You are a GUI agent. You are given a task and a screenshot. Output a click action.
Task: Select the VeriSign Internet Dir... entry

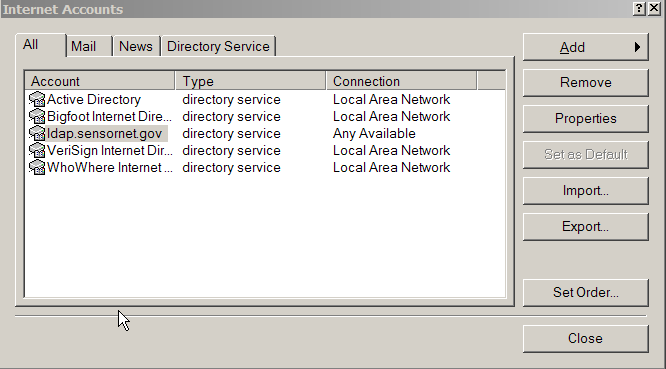110,150
